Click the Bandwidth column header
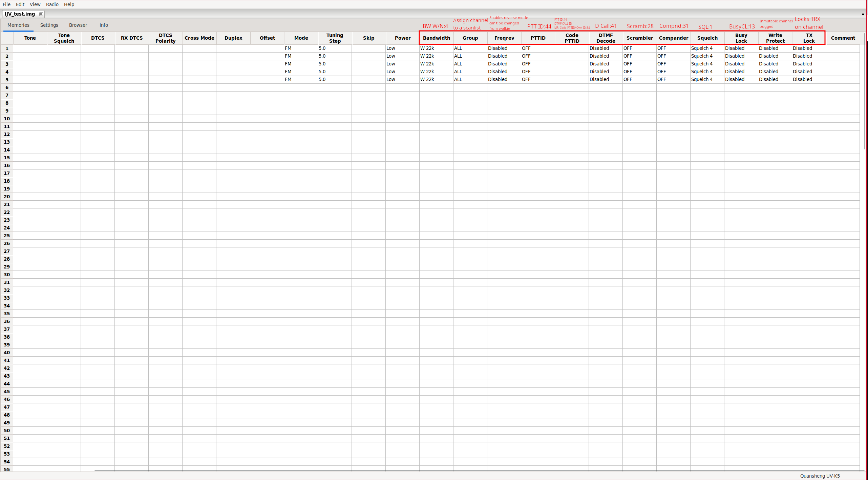The height and width of the screenshot is (480, 868). tap(436, 38)
